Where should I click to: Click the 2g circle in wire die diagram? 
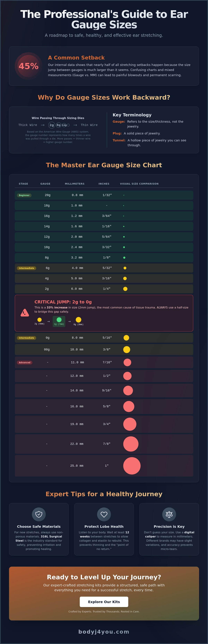[52, 125]
